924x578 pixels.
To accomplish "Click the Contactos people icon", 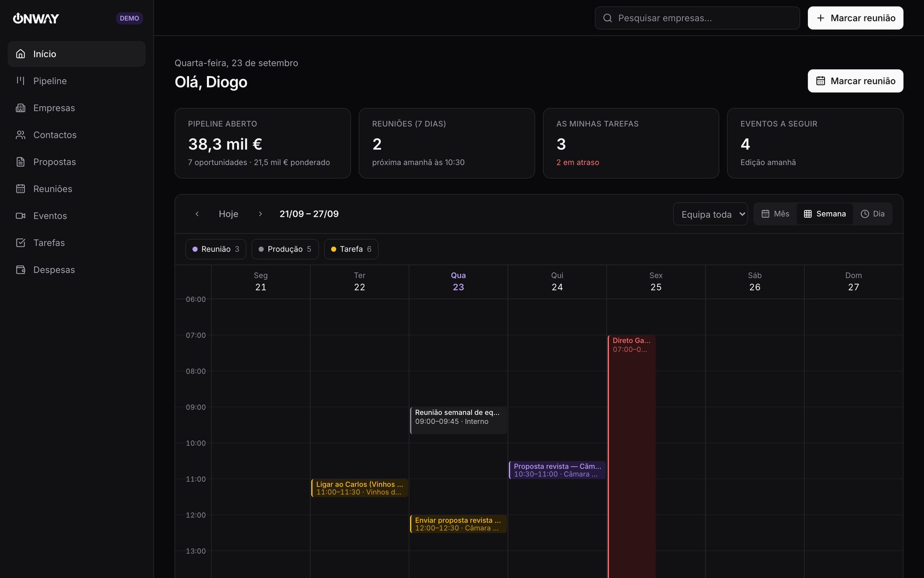I will [x=21, y=135].
